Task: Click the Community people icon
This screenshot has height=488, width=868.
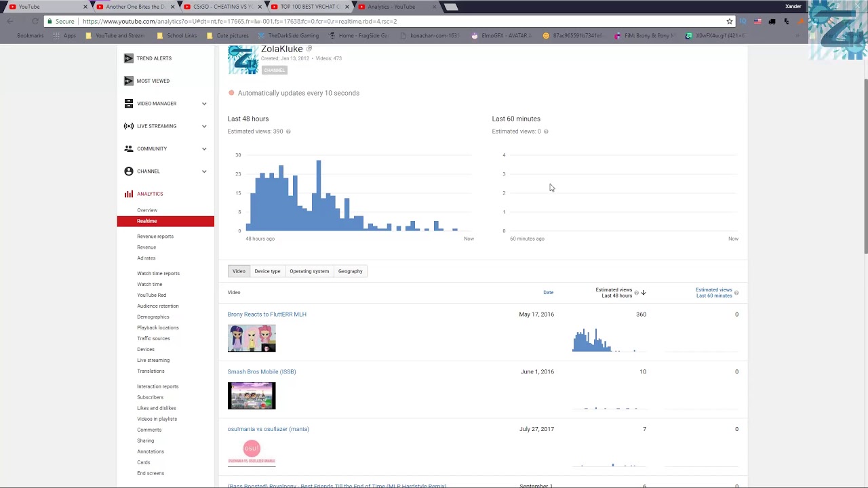Action: point(129,148)
